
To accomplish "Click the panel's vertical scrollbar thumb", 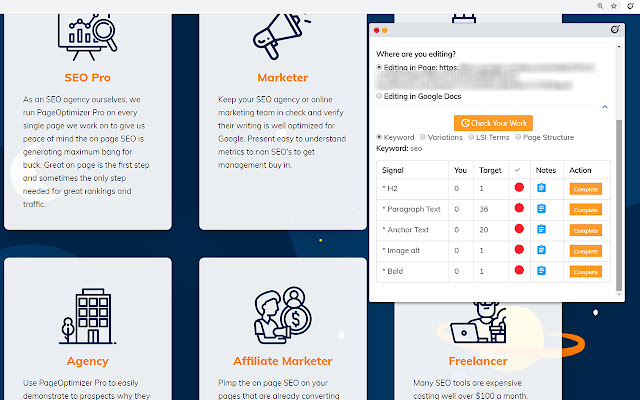I will click(619, 205).
